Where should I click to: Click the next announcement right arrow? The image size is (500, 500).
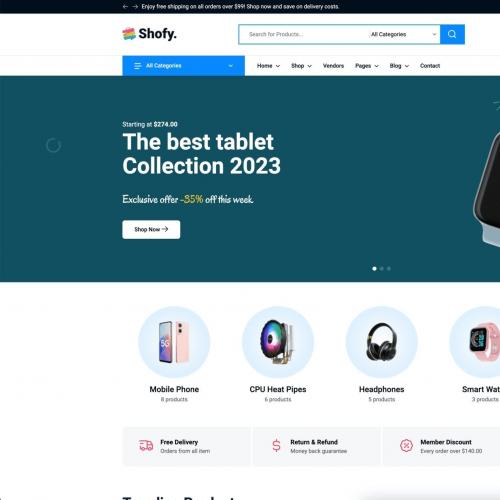click(135, 7)
